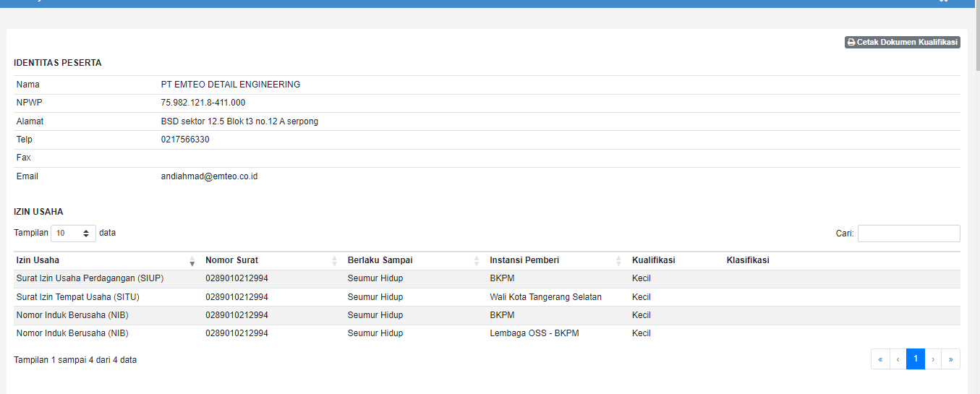Image resolution: width=980 pixels, height=394 pixels.
Task: Click Lembaga OSS - BKPM cell
Action: 534,333
